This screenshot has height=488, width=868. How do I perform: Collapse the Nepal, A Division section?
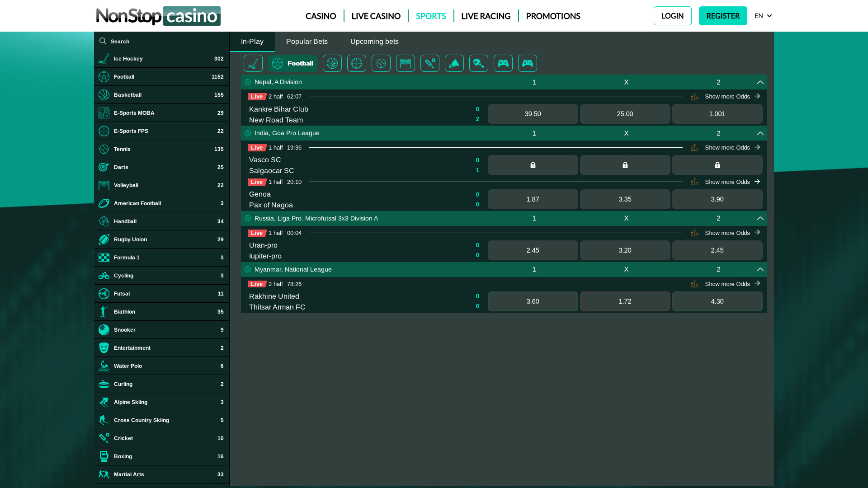click(x=760, y=82)
